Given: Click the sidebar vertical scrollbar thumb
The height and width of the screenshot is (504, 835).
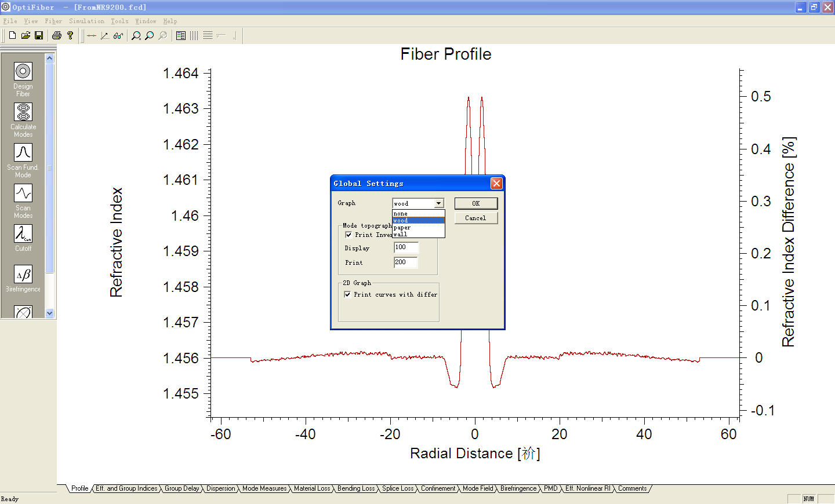Looking at the screenshot, I should coord(49,168).
